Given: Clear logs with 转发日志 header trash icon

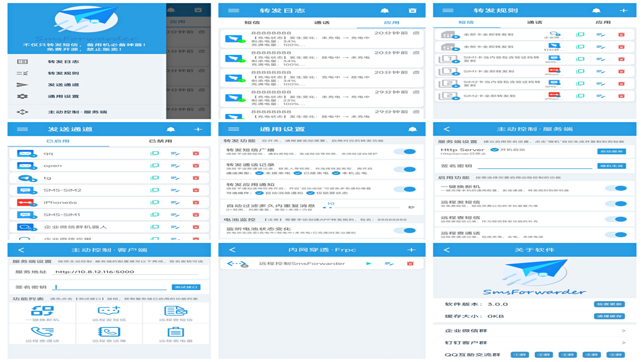Looking at the screenshot, I should [413, 11].
